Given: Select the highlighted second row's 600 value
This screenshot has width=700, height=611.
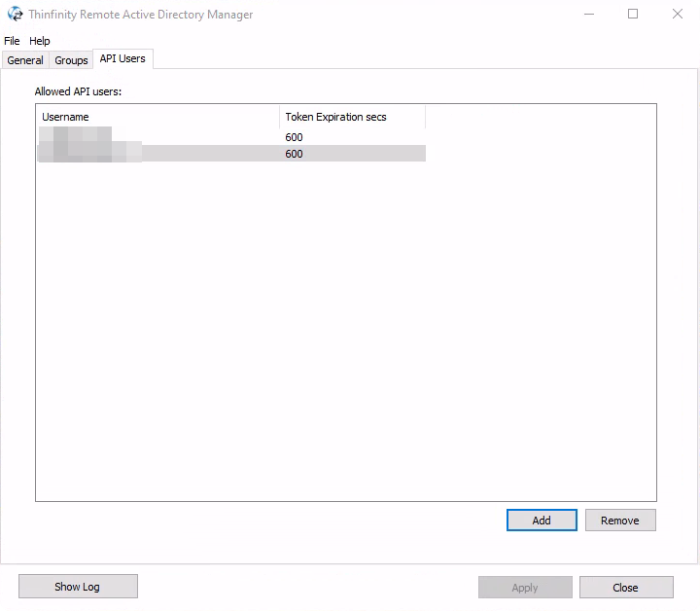Looking at the screenshot, I should (294, 154).
